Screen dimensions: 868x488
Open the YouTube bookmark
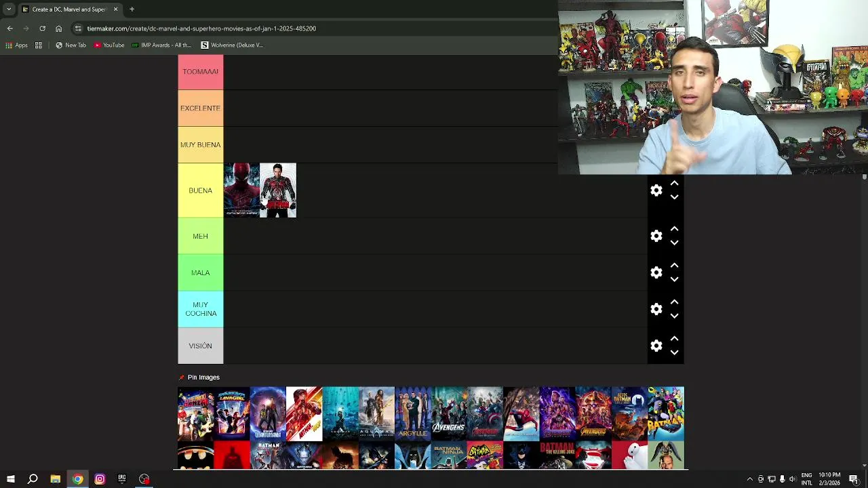pyautogui.click(x=109, y=45)
